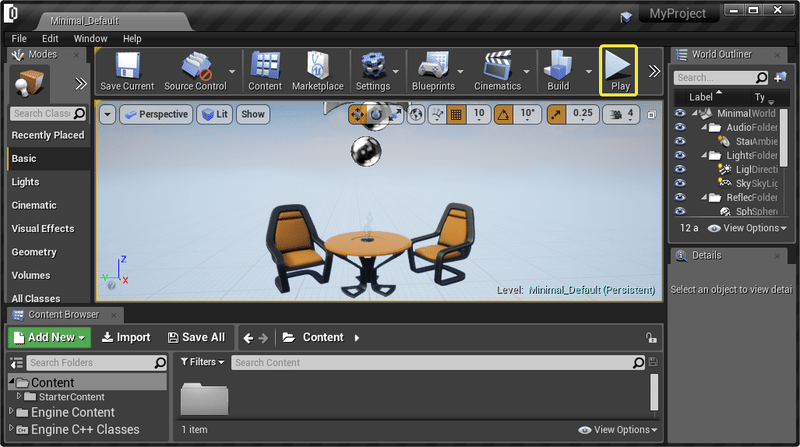Select the Content Browser tab
The height and width of the screenshot is (447, 800).
click(x=63, y=315)
